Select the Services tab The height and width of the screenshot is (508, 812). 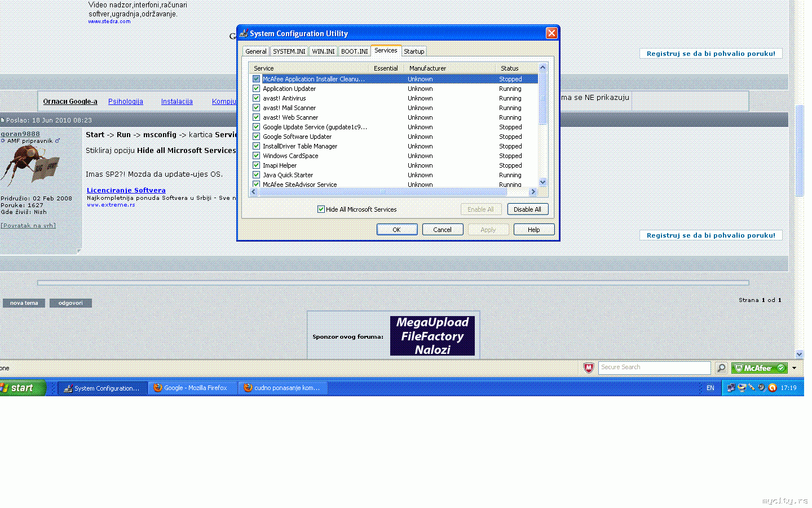pyautogui.click(x=386, y=50)
